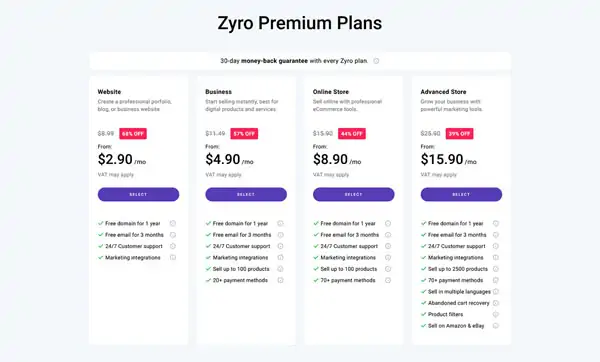
Task: Click the 68% OFF badge on Website plan
Action: tap(133, 134)
